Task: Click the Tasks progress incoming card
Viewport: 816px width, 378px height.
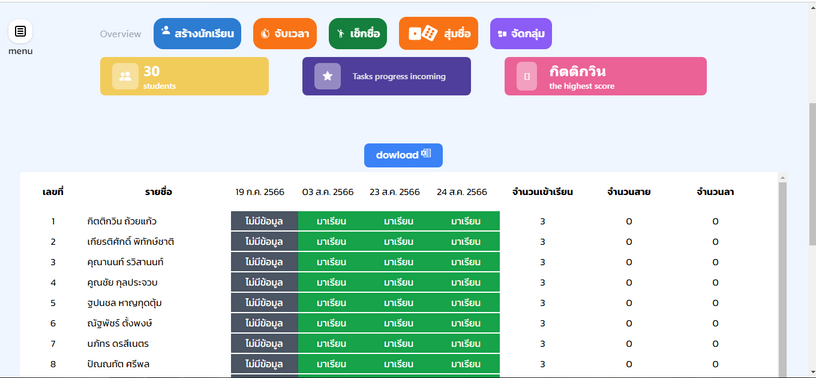Action: pyautogui.click(x=387, y=76)
